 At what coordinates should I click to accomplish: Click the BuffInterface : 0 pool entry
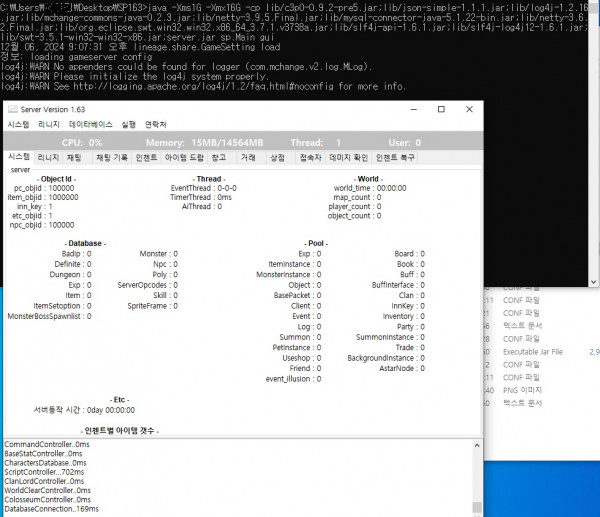[398, 285]
